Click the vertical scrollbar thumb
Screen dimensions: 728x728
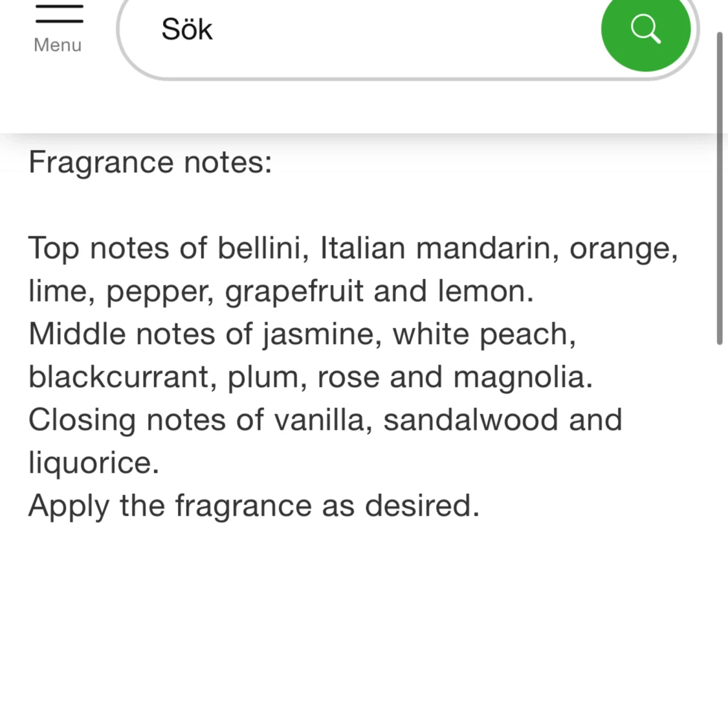[719, 188]
